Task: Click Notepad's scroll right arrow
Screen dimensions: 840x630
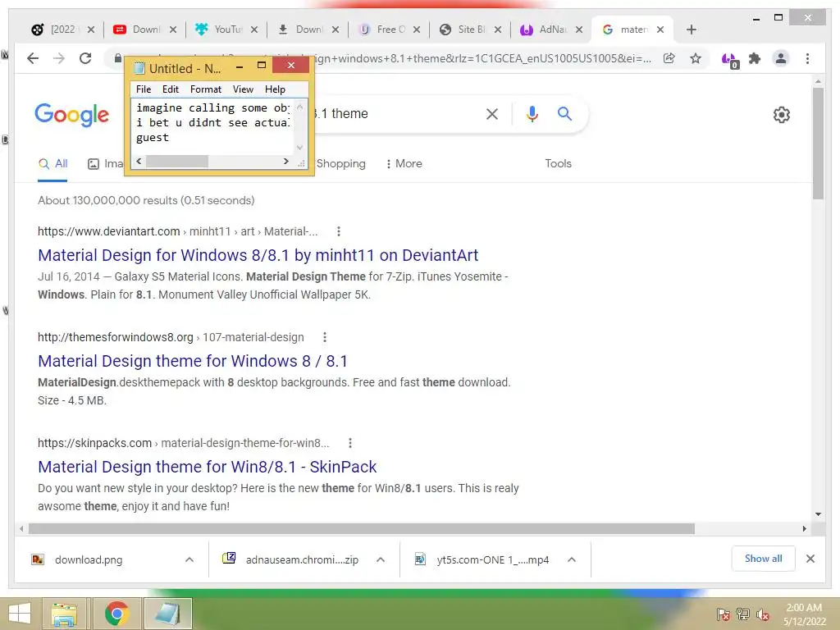Action: (286, 162)
